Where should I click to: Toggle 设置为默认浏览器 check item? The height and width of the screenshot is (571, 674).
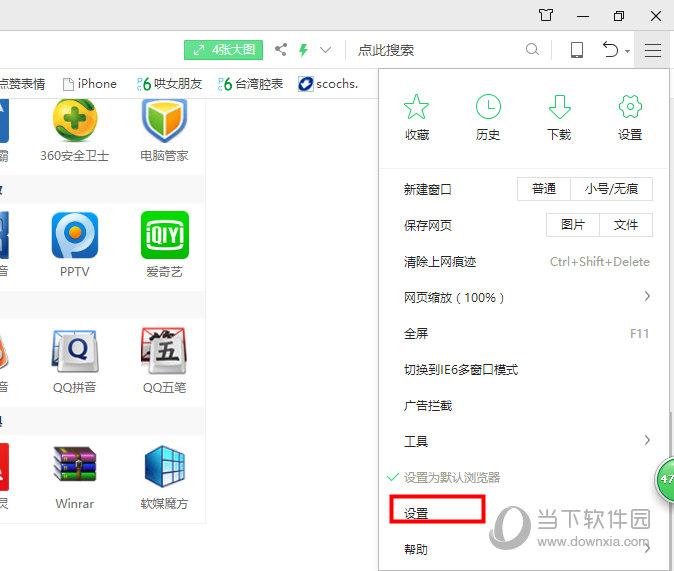tap(524, 478)
